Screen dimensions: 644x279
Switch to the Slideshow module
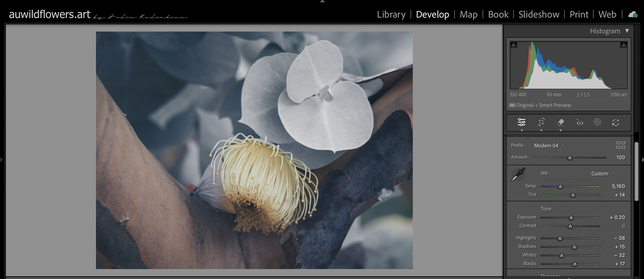pyautogui.click(x=539, y=14)
